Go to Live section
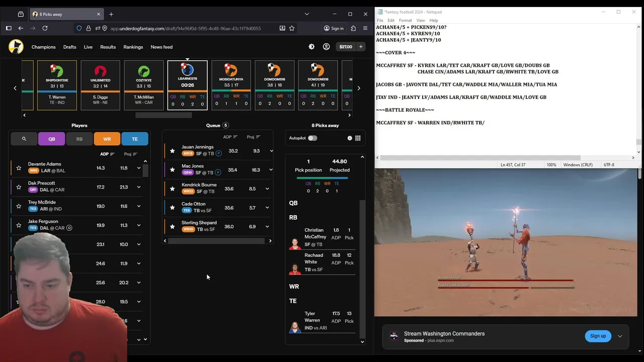This screenshot has width=644, height=362. coord(88,47)
